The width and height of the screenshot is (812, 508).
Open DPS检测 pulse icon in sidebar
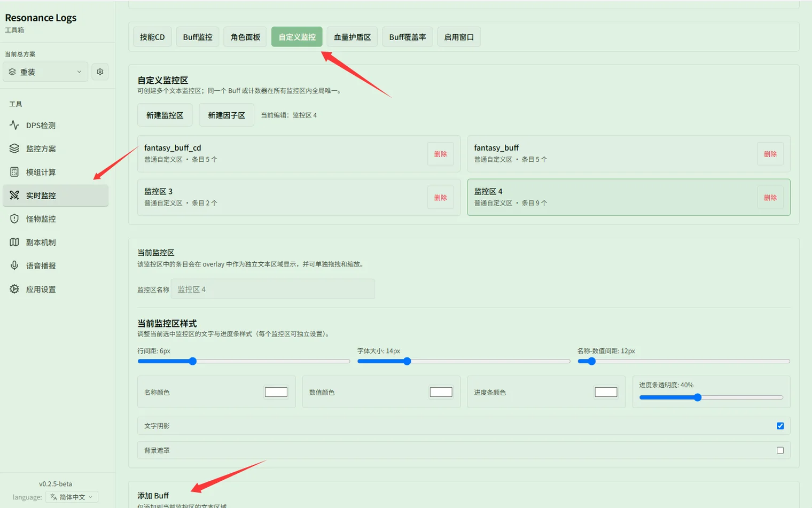[14, 125]
